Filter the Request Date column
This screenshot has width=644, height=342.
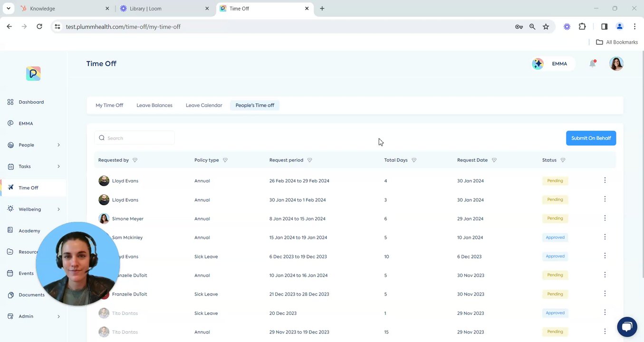click(494, 160)
